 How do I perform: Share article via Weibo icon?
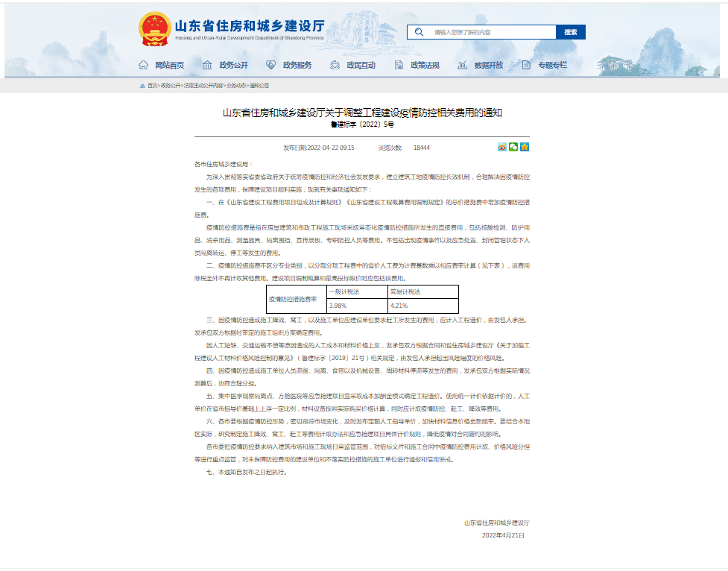502,147
